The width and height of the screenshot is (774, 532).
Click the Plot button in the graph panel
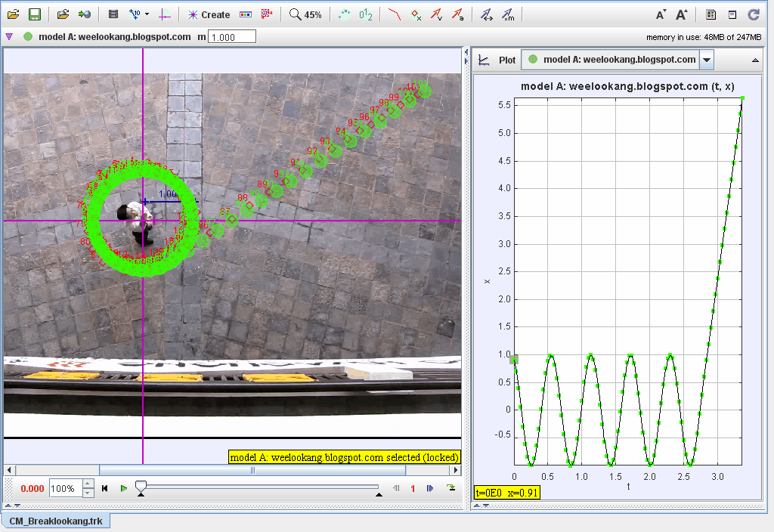tap(498, 60)
